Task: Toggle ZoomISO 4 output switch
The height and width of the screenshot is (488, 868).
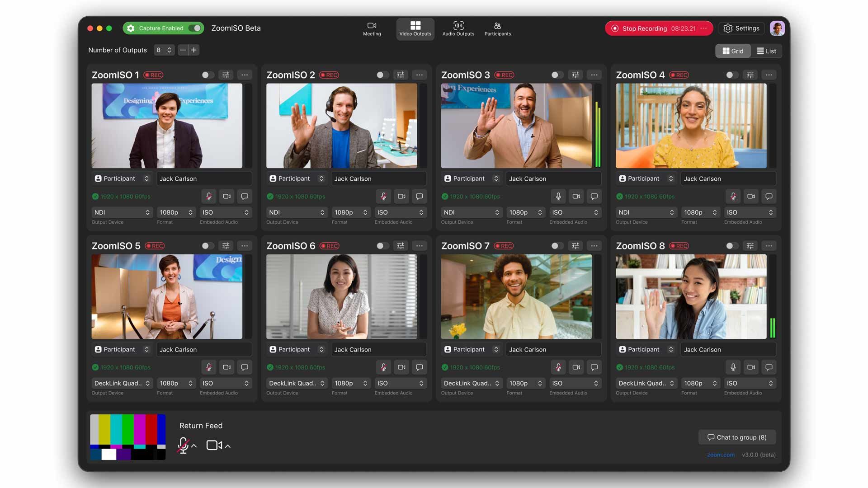Action: pos(732,75)
